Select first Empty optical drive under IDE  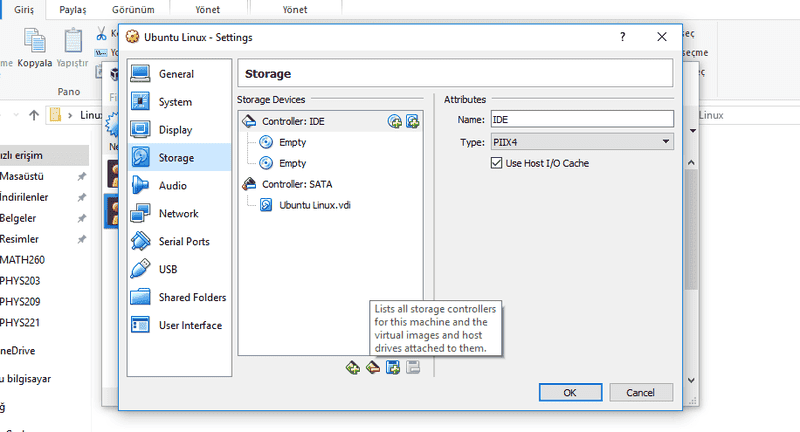tap(292, 142)
